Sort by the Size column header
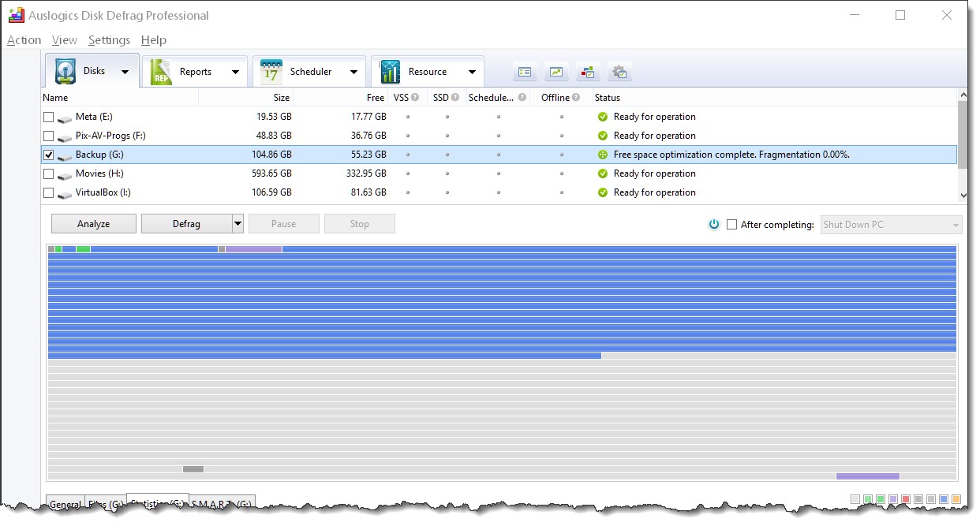This screenshot has width=980, height=526. [245, 98]
